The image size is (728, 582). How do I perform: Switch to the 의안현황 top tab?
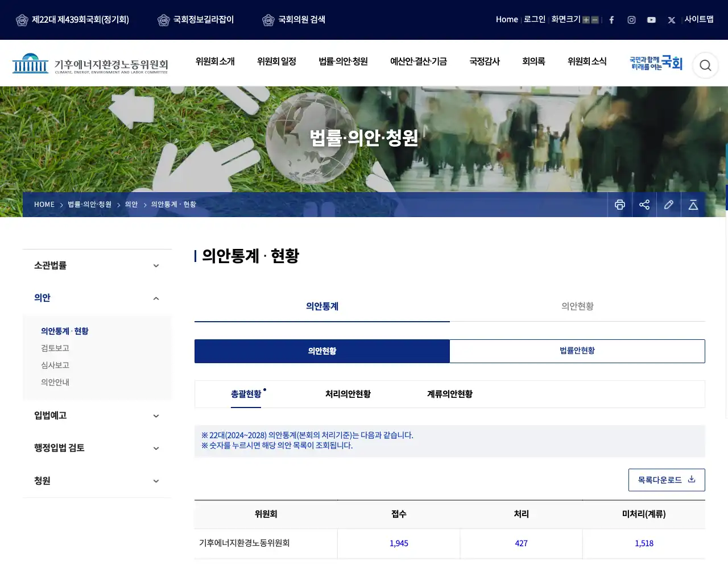point(577,306)
